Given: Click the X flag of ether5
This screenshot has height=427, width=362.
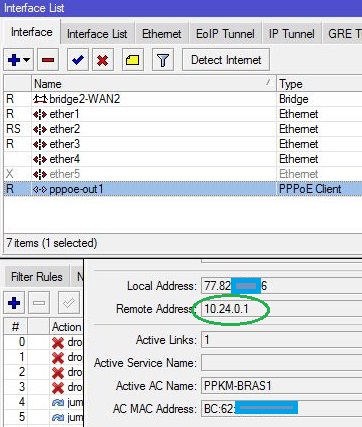Looking at the screenshot, I should click(10, 174).
